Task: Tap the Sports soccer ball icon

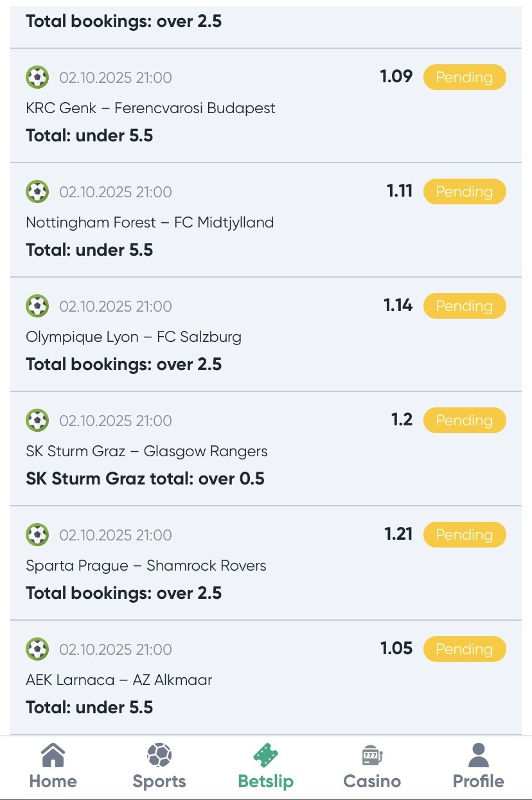Action: (x=159, y=756)
